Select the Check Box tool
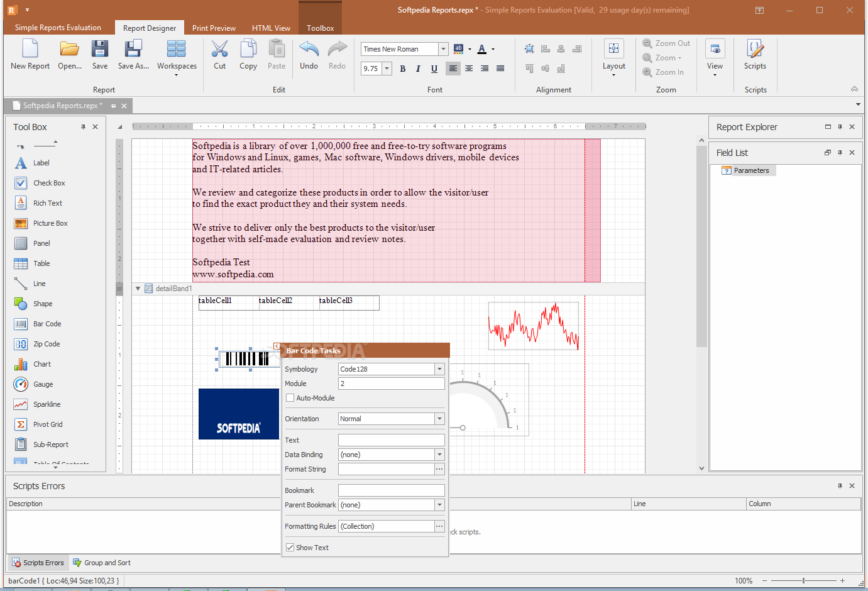The image size is (868, 591). coord(49,183)
